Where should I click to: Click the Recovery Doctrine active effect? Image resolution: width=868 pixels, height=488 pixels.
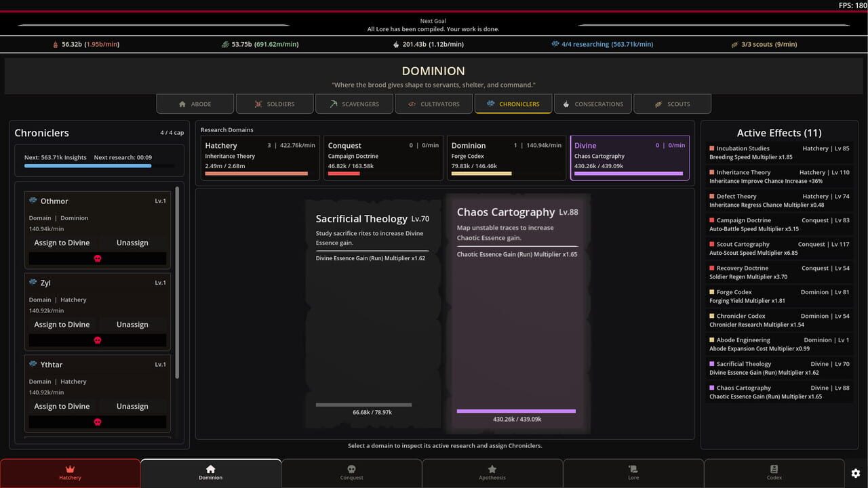[x=779, y=272]
